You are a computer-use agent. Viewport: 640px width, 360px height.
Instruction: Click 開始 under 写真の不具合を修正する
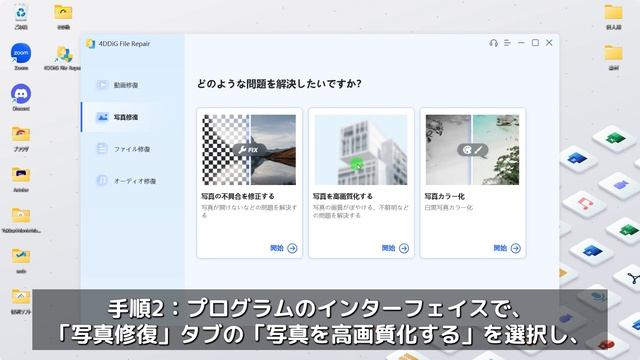click(277, 248)
